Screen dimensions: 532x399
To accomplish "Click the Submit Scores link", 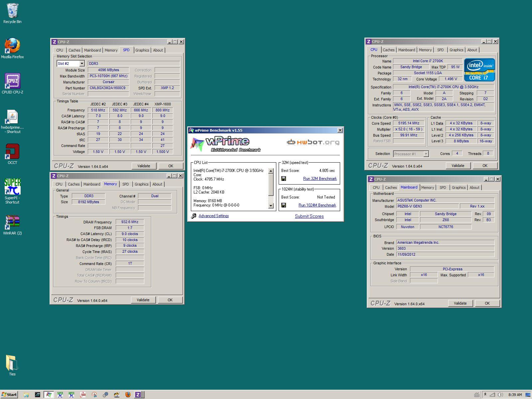I will 309,216.
